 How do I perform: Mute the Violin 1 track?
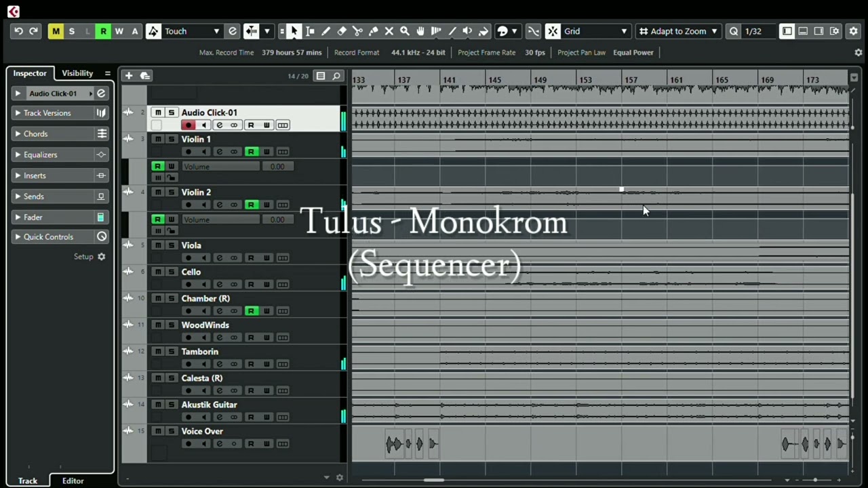158,139
